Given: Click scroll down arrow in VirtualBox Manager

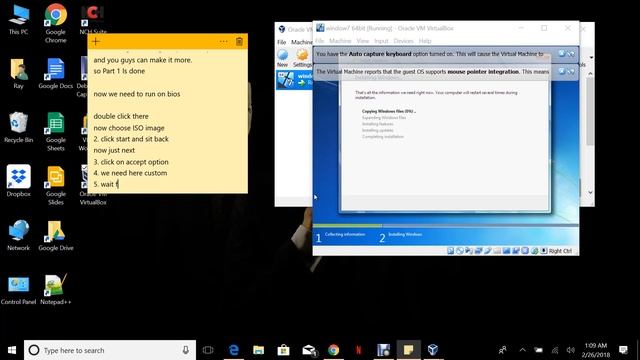Looking at the screenshot, I should (x=590, y=192).
